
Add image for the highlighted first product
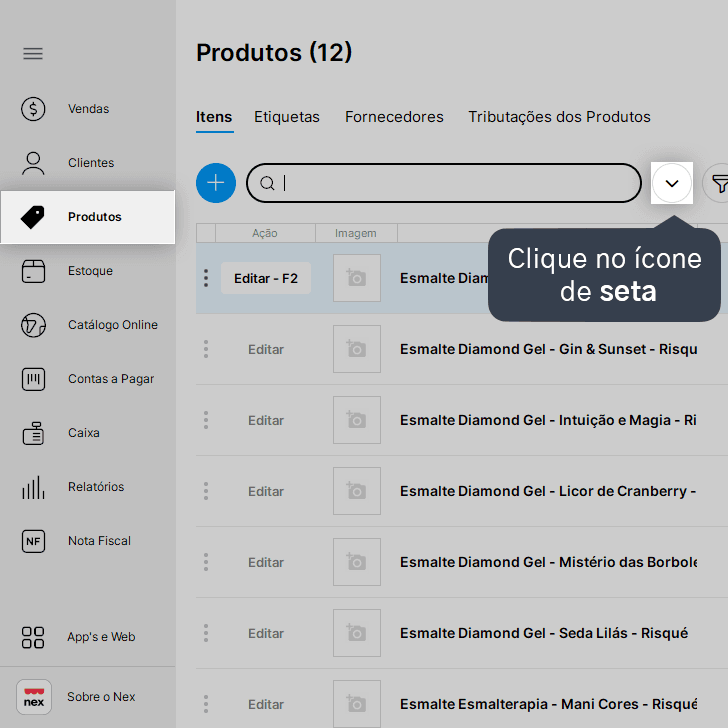357,278
